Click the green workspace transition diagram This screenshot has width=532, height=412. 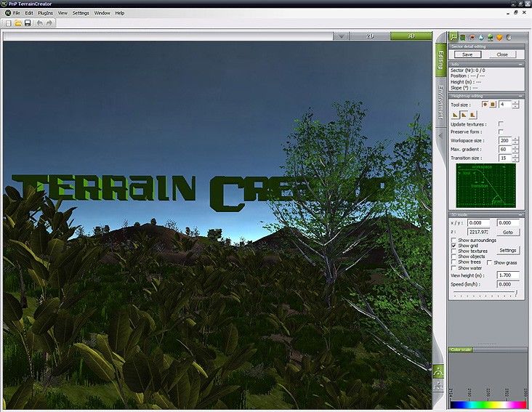coord(486,186)
